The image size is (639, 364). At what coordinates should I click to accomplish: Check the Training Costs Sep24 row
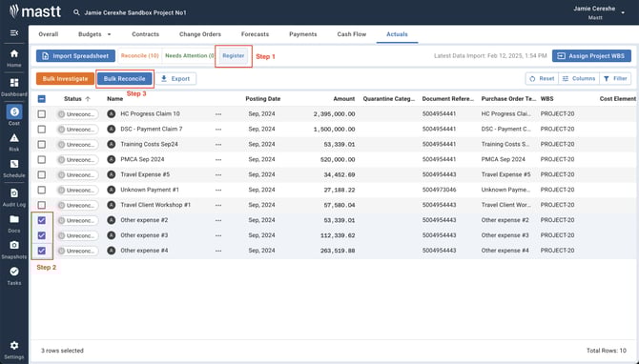42,144
